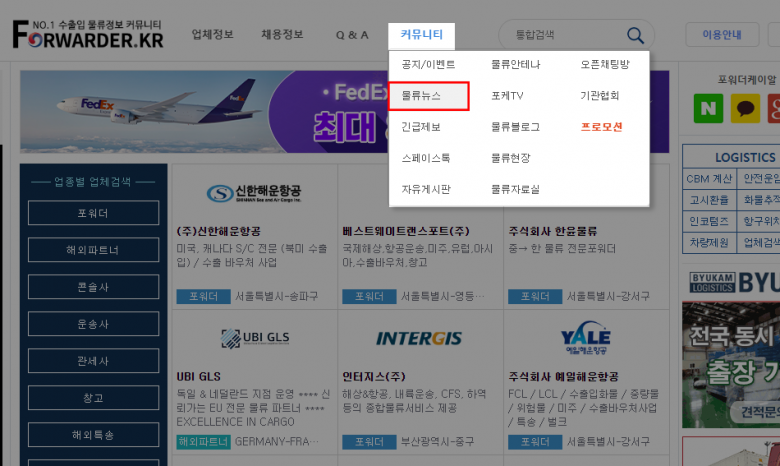The height and width of the screenshot is (466, 780).
Task: Click the LOGISTICS panel heading
Action: coord(745,158)
